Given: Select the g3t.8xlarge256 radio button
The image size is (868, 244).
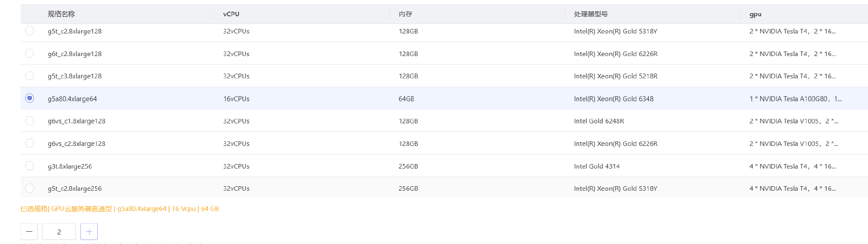Looking at the screenshot, I should (x=30, y=166).
